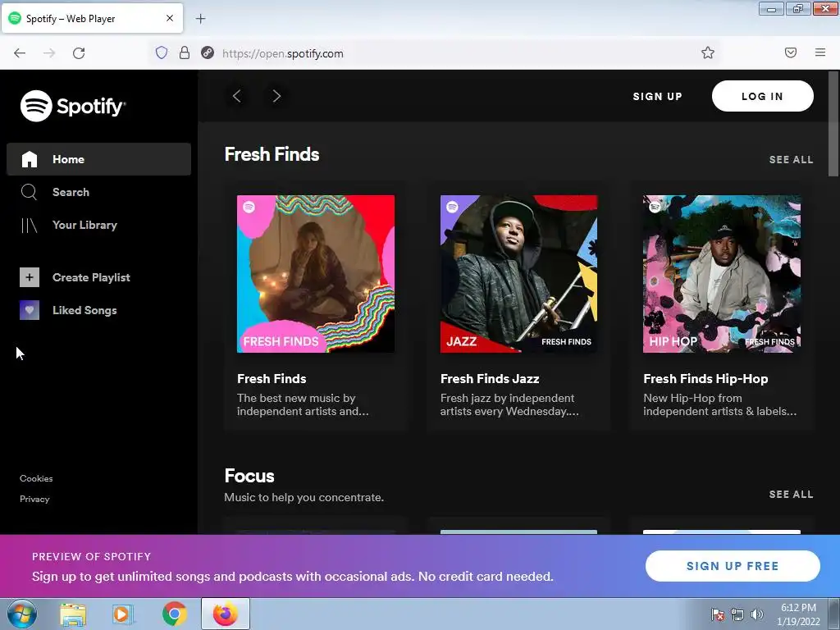Go forward with Spotify's right chevron
The width and height of the screenshot is (840, 630).
point(276,96)
